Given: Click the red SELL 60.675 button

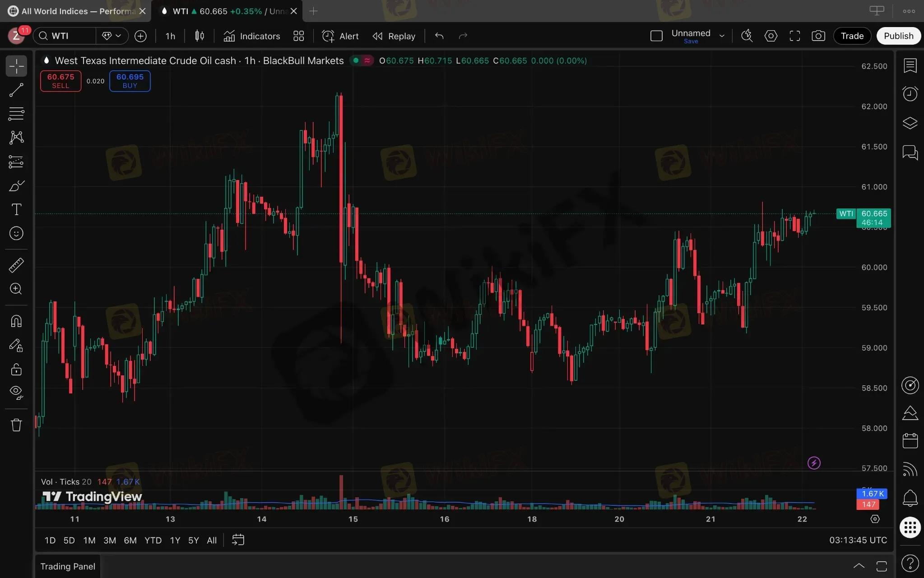Looking at the screenshot, I should (x=60, y=81).
